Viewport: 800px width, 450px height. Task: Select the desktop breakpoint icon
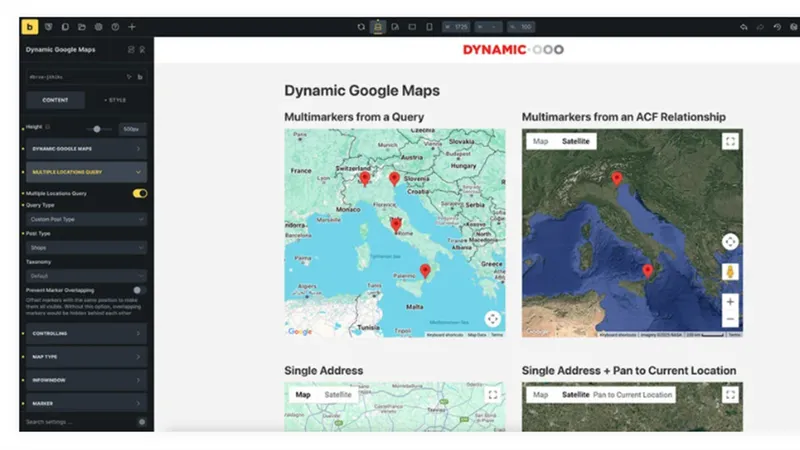click(x=378, y=27)
